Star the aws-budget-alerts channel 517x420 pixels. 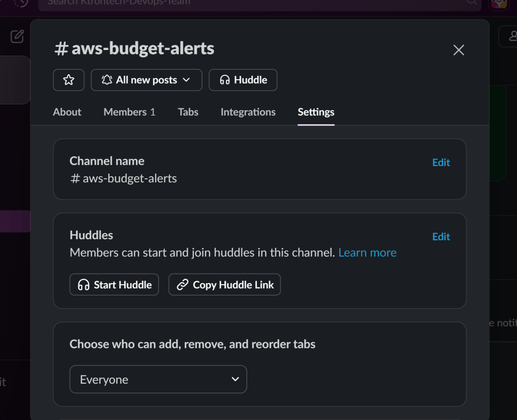(x=69, y=80)
